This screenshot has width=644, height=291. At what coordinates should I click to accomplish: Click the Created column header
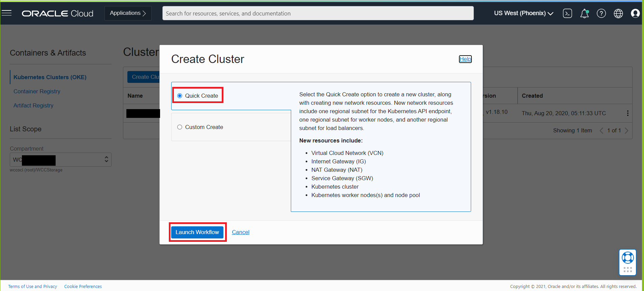(x=532, y=96)
